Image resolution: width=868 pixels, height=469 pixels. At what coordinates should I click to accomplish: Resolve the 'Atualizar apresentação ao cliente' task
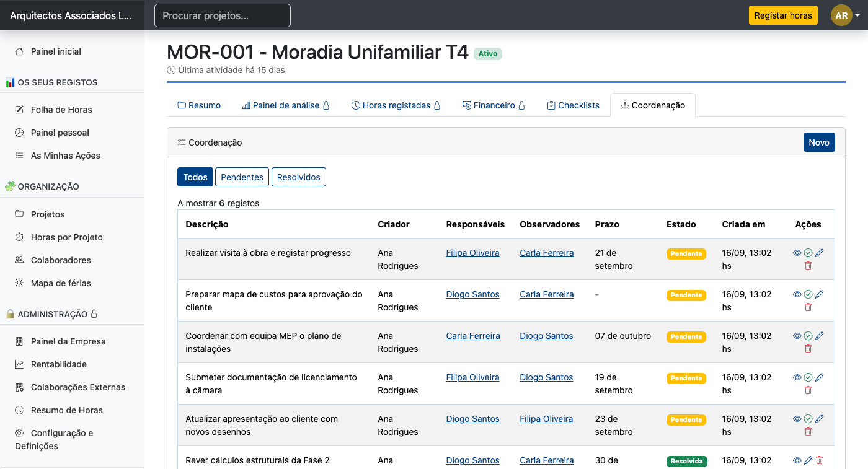coord(808,419)
